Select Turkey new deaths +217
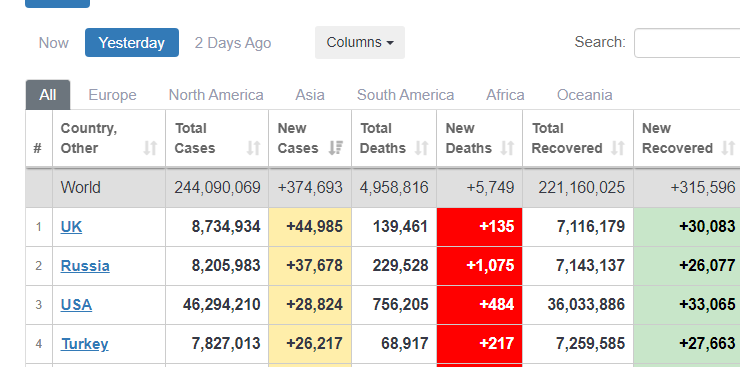The height and width of the screenshot is (367, 740). point(496,343)
